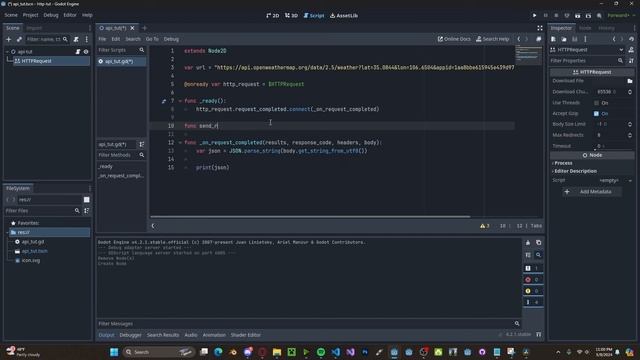The width and height of the screenshot is (640, 360).
Task: Open the HTTPRequest object selector dropdown in the Inspector
Action: tap(587, 50)
